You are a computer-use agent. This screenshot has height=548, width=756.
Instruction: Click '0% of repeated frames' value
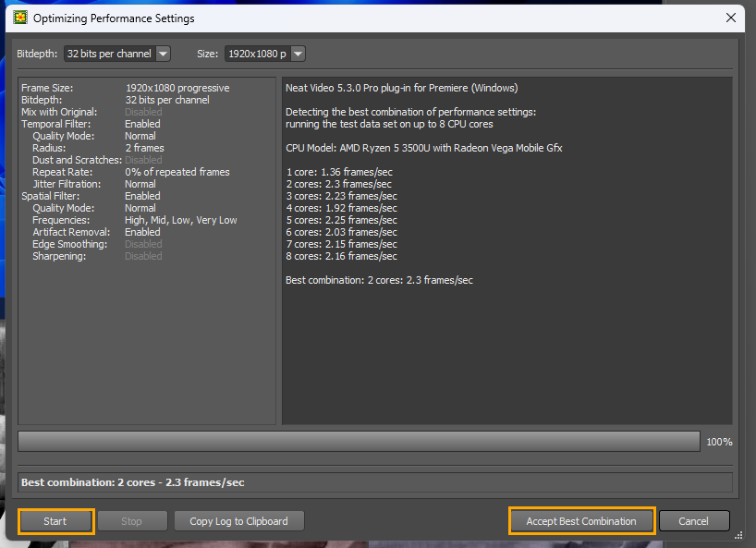click(x=177, y=172)
